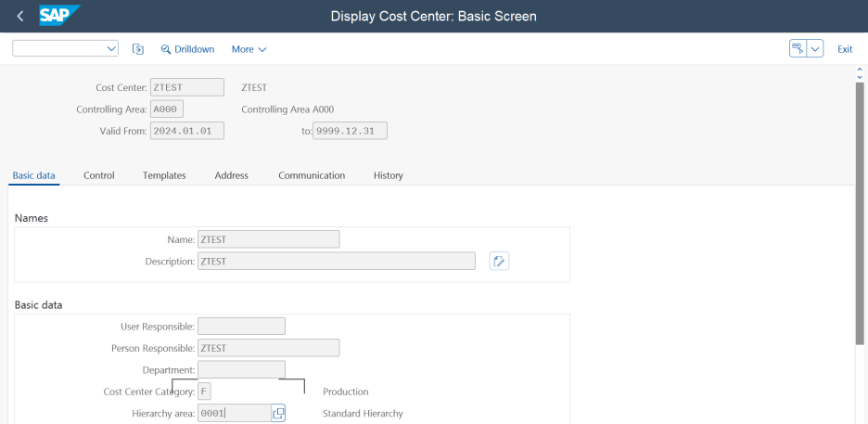Click the 'Basic data' section heading
Screen dimensions: 868x424
click(x=39, y=305)
